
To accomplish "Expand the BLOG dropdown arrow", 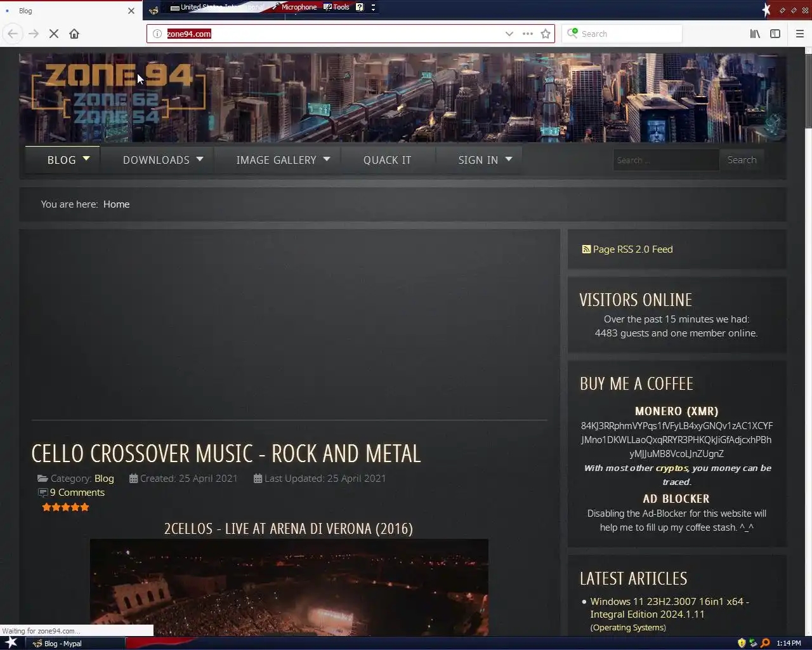I will pyautogui.click(x=86, y=159).
